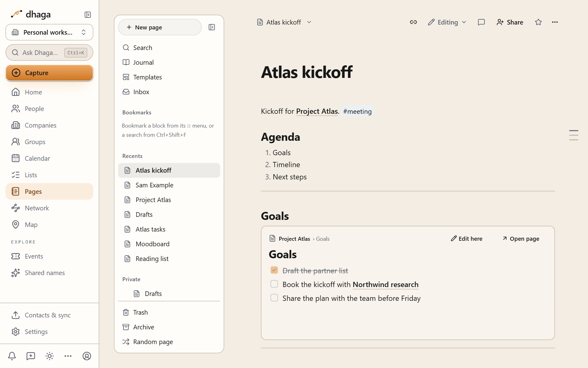Follow the Project Atlas link in intro
The width and height of the screenshot is (588, 368).
coord(317,111)
